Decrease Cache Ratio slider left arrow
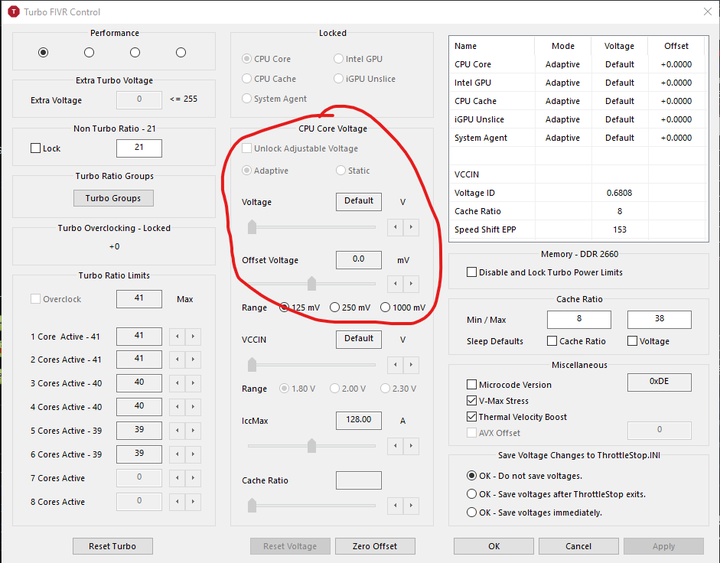The height and width of the screenshot is (563, 720). (x=395, y=506)
